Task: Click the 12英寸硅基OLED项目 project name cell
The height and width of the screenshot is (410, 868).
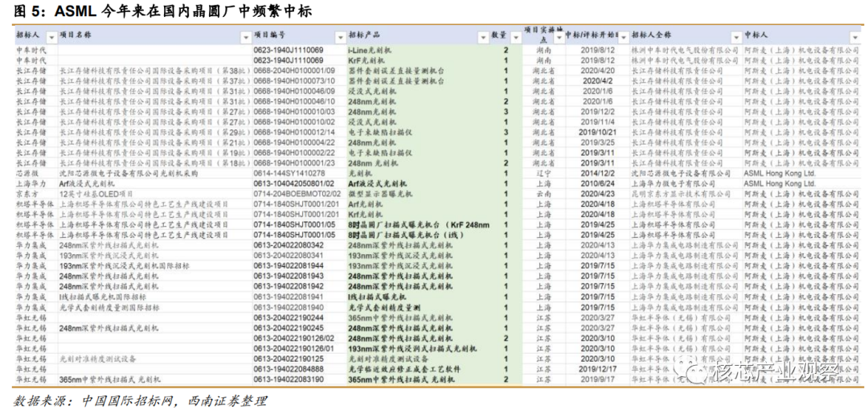Action: [x=97, y=194]
